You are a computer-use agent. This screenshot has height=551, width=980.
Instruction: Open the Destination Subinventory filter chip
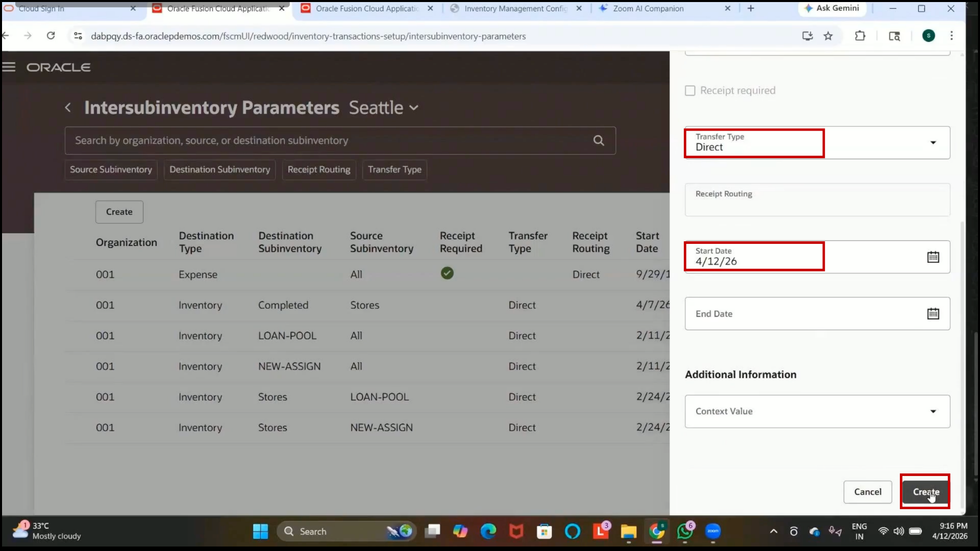(x=219, y=170)
